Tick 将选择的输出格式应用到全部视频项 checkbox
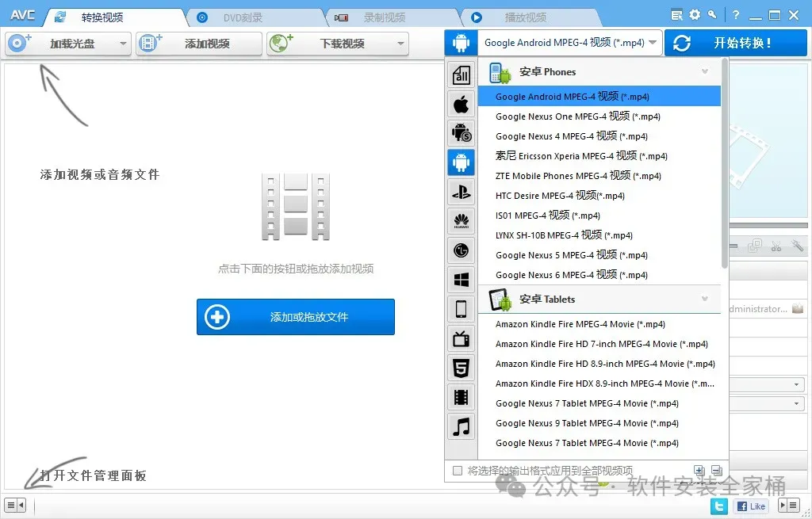Image resolution: width=812 pixels, height=519 pixels. coord(458,471)
